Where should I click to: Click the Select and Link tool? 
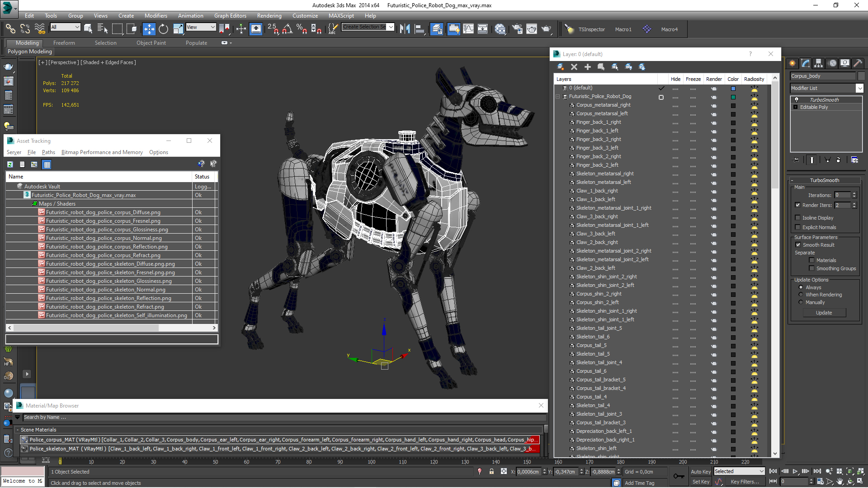pos(10,29)
